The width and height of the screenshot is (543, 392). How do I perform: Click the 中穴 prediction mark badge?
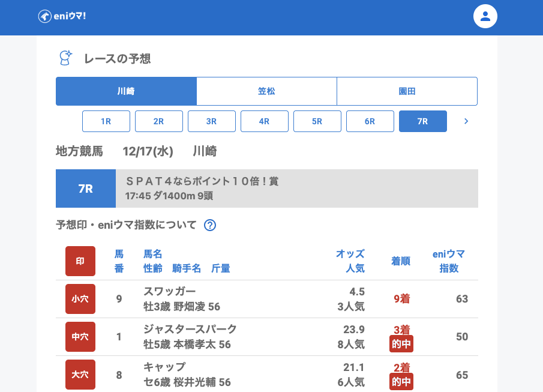(x=80, y=337)
